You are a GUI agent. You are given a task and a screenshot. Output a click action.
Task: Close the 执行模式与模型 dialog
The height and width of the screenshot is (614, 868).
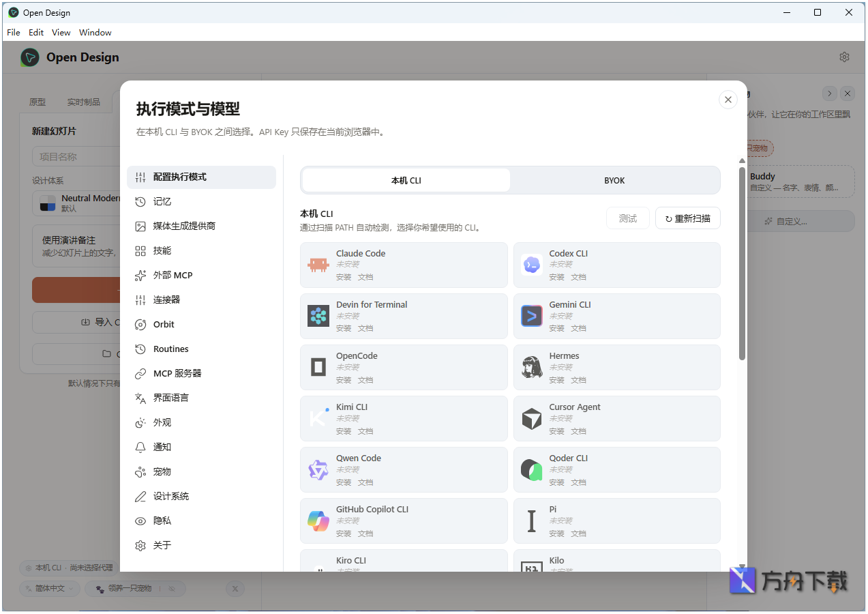coord(728,100)
